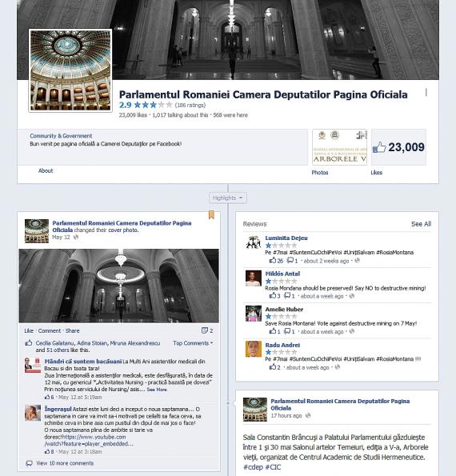This screenshot has width=456, height=476.
Task: Click like count 6 on May 12 5:19am comment
Action: point(49,397)
